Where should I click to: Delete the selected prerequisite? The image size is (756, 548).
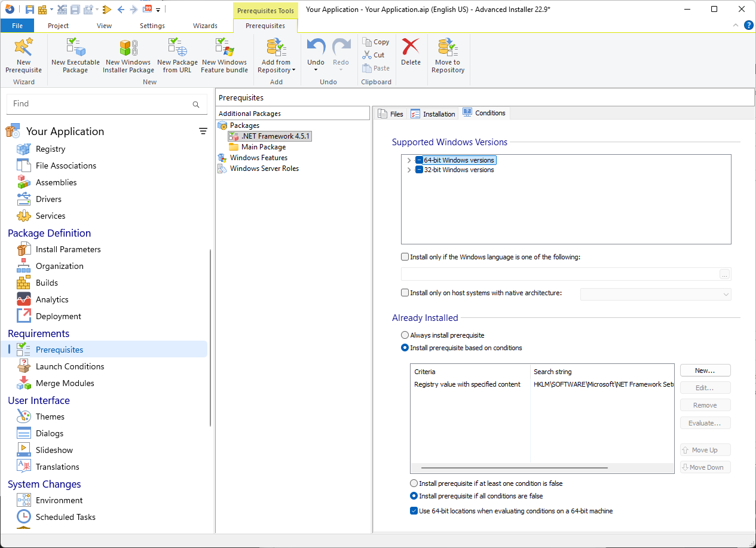(411, 54)
